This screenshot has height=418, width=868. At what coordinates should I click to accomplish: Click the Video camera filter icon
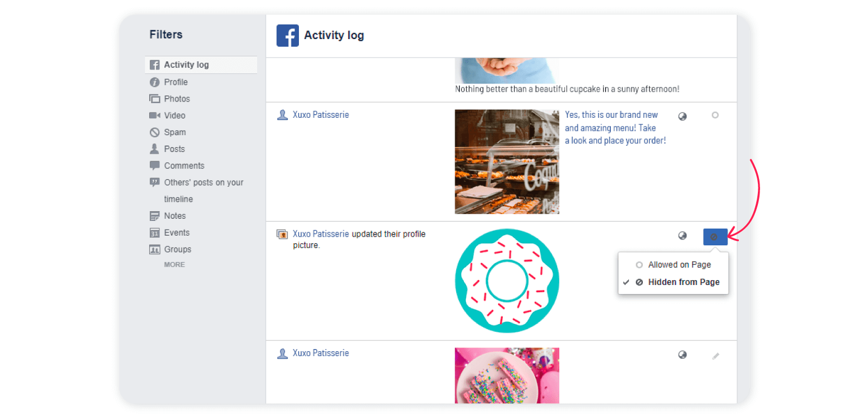pos(155,116)
